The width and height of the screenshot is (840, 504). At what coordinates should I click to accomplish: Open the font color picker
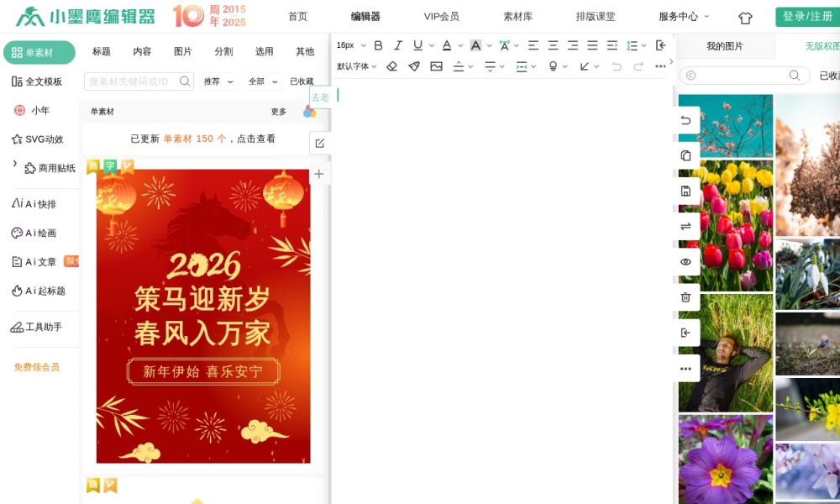(x=446, y=45)
